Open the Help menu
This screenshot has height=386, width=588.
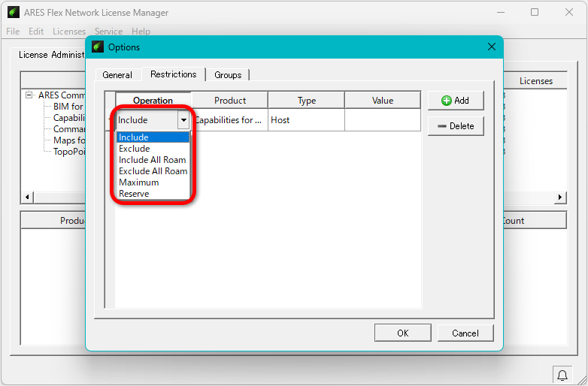pyautogui.click(x=141, y=32)
